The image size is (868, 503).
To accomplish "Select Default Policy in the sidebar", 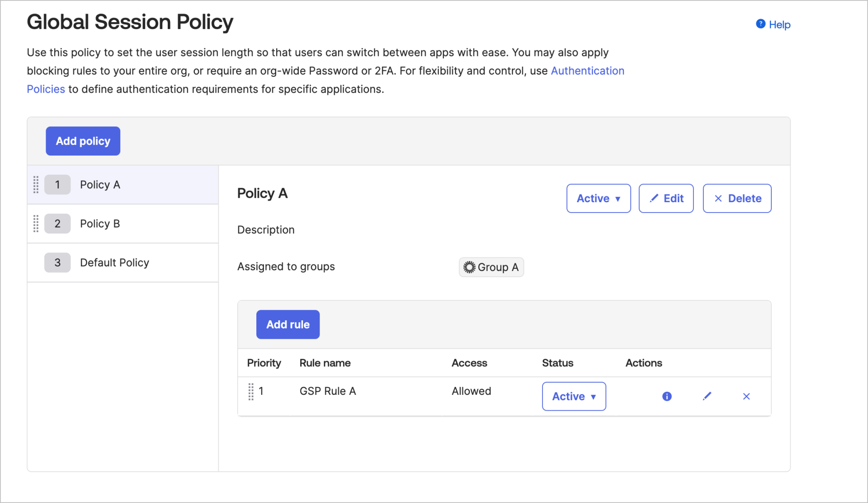I will [114, 262].
